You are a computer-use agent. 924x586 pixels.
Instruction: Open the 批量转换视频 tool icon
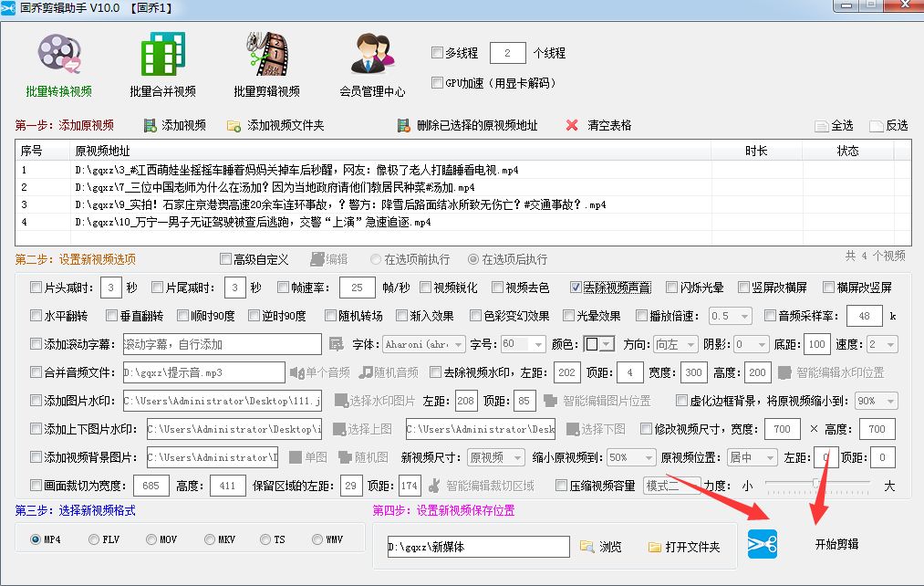click(57, 55)
